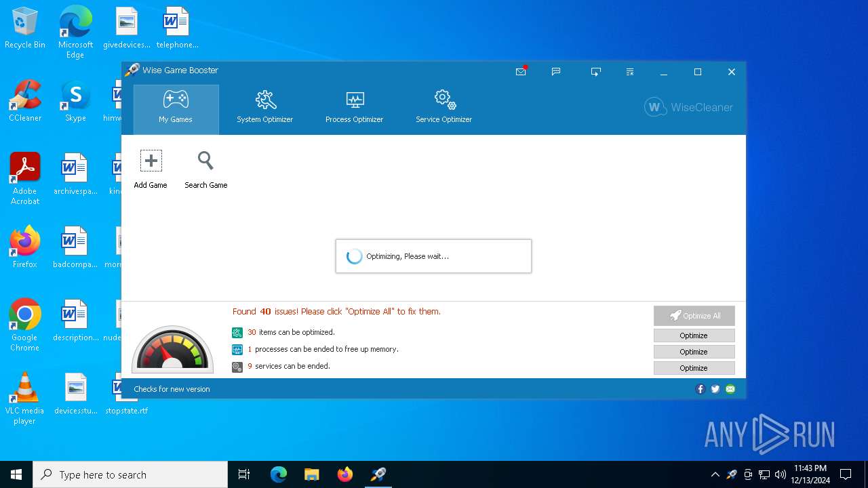Click Found 40 issues message text
868x488 pixels.
click(336, 312)
